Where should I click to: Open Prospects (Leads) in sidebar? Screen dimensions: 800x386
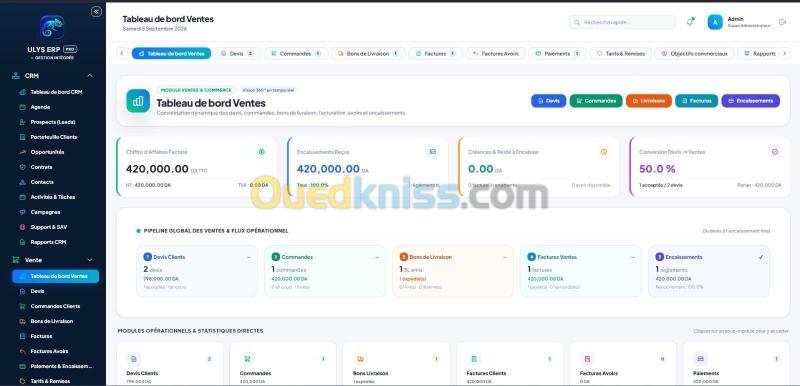tap(55, 122)
